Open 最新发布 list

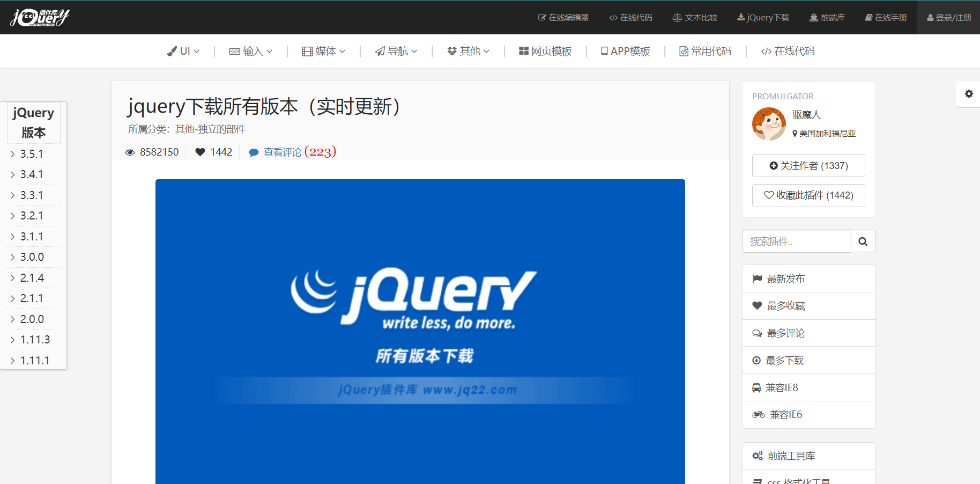point(809,278)
